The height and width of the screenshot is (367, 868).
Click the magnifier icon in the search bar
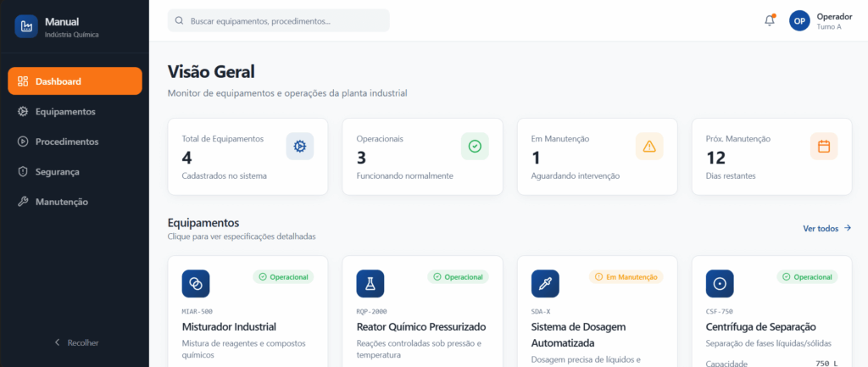click(180, 20)
